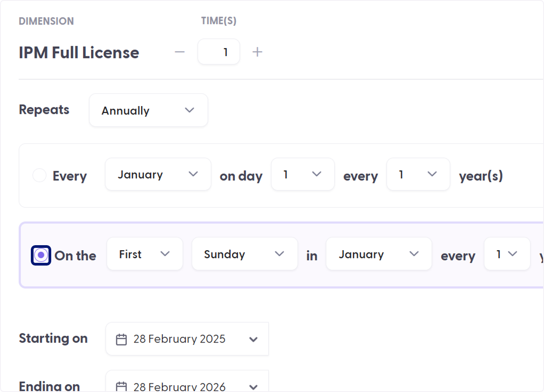Viewport: 544px width, 392px height.
Task: Click the Starting on label
Action: pos(53,339)
